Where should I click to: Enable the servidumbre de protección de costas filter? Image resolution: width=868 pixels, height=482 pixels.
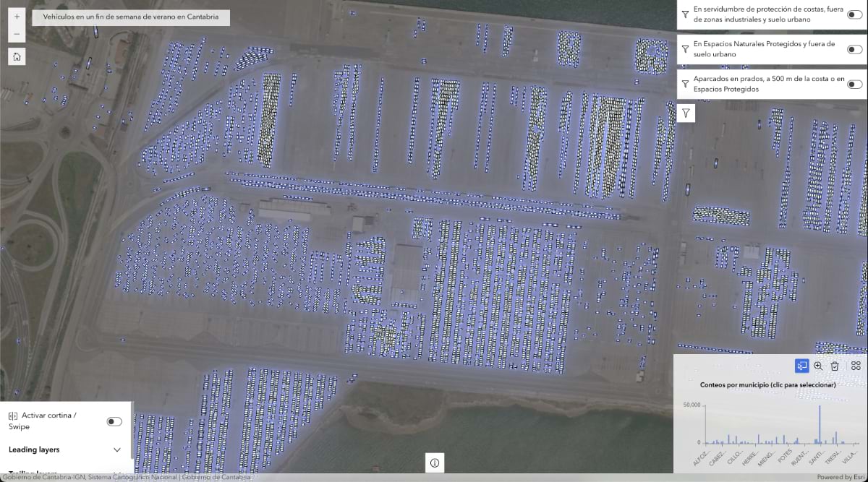click(x=854, y=14)
